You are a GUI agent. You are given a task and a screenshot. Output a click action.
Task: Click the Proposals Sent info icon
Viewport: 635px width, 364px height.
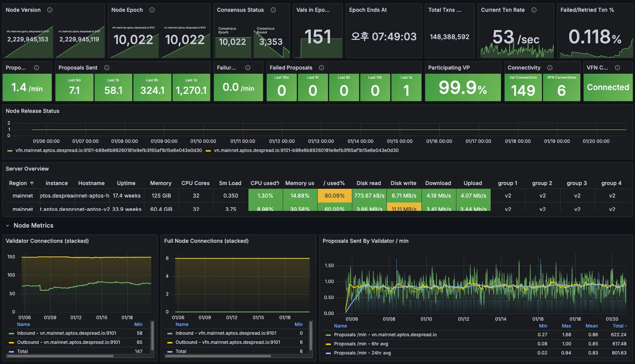pyautogui.click(x=107, y=68)
